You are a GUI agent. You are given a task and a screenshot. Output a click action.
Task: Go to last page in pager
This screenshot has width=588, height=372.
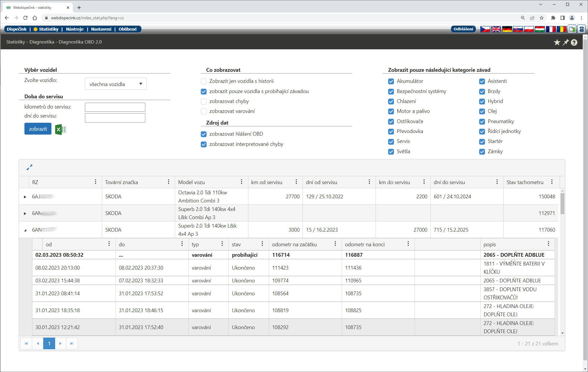coord(71,343)
